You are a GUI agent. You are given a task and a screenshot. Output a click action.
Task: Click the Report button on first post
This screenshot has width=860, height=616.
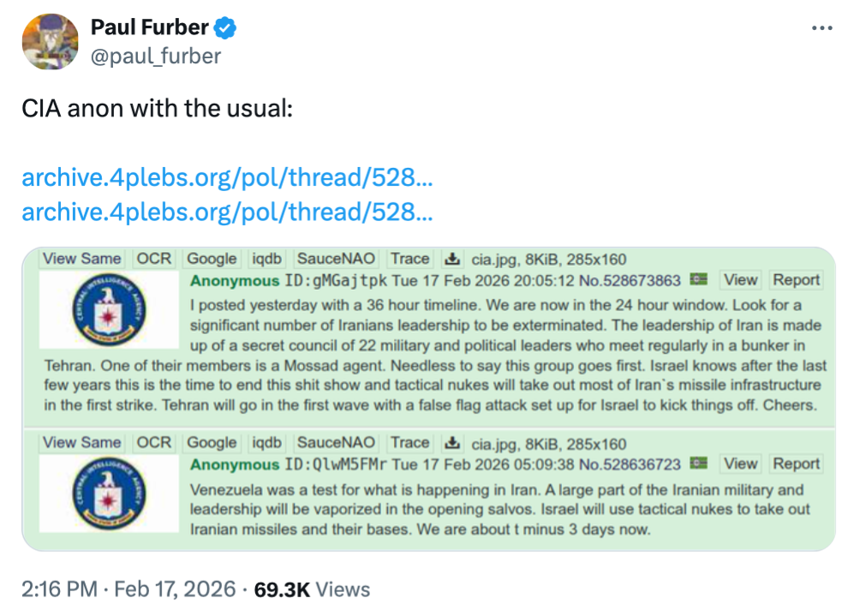pyautogui.click(x=797, y=280)
